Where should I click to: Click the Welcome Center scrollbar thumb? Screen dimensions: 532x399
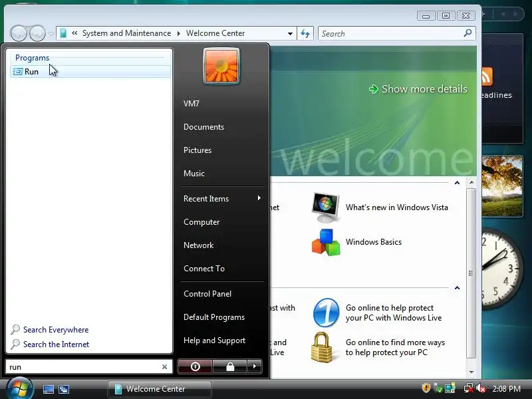471,273
